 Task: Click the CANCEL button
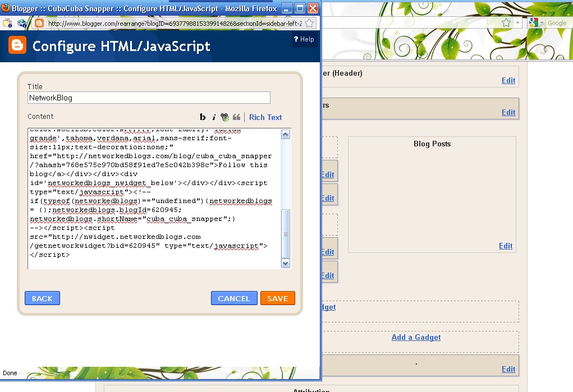[234, 298]
